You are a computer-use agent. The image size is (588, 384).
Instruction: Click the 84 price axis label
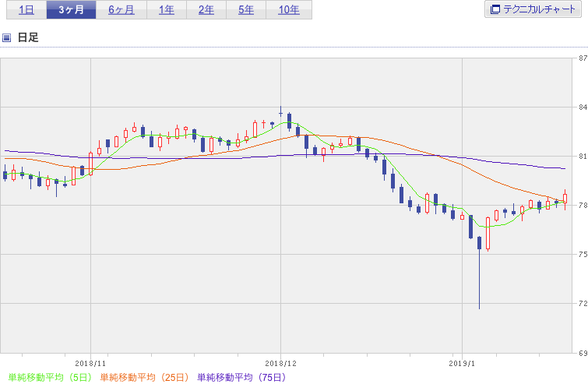click(583, 107)
